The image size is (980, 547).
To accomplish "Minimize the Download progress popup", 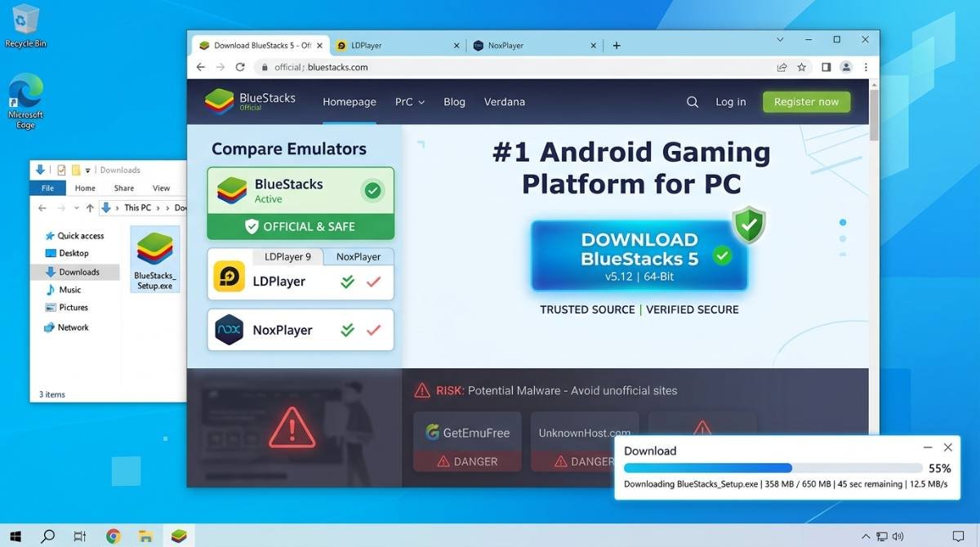I will pos(928,448).
